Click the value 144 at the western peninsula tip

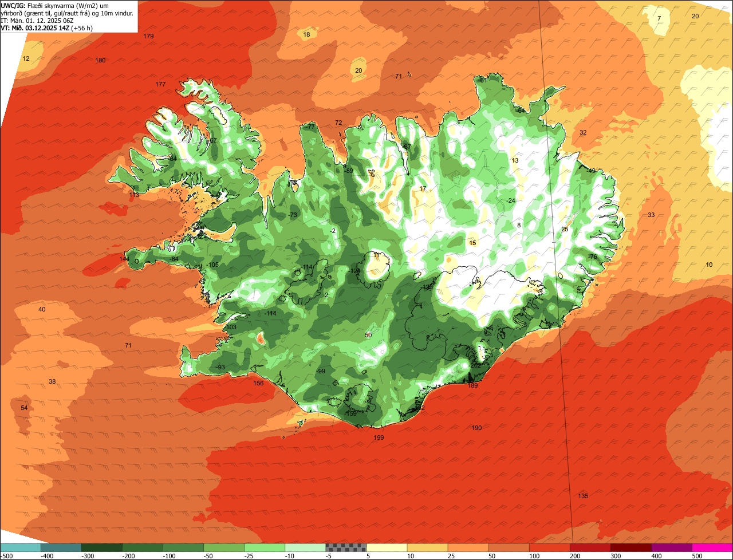pos(124,259)
